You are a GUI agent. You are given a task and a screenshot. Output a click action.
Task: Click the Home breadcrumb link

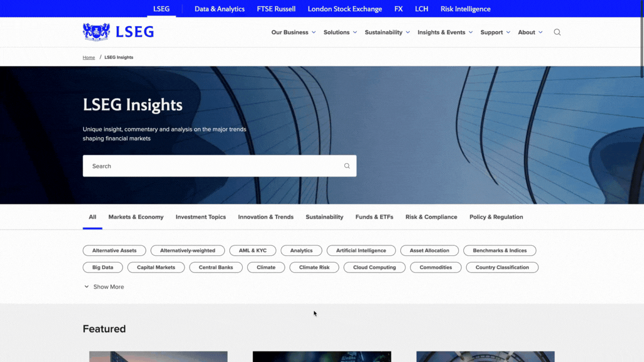pyautogui.click(x=89, y=58)
